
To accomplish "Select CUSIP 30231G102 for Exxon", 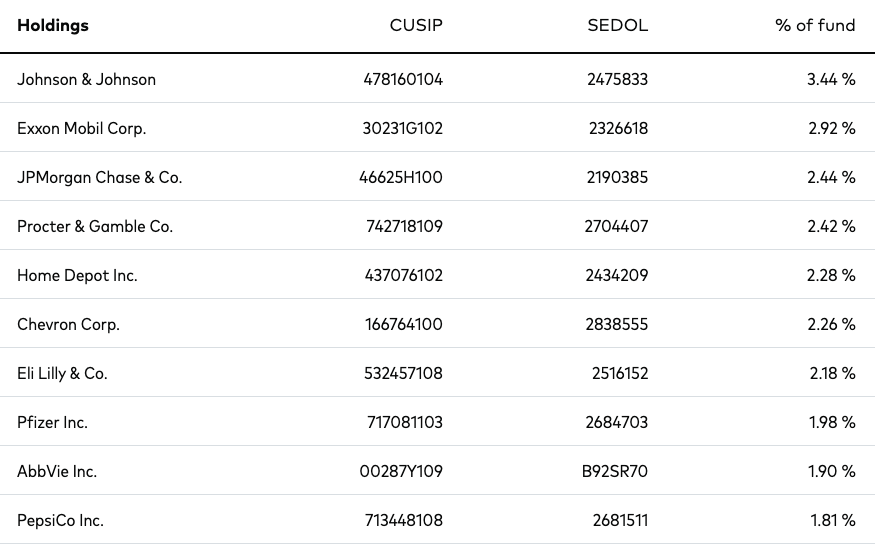I will click(402, 129).
